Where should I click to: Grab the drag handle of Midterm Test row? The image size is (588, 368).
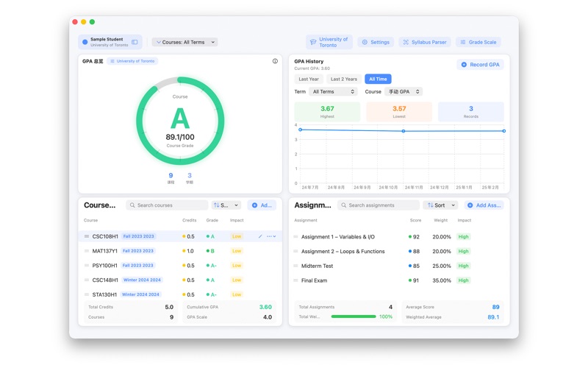tap(295, 266)
